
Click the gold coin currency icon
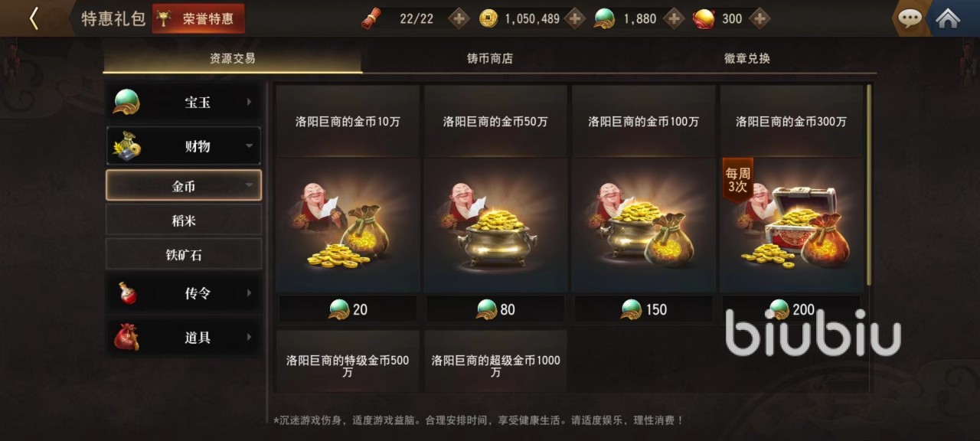point(488,18)
